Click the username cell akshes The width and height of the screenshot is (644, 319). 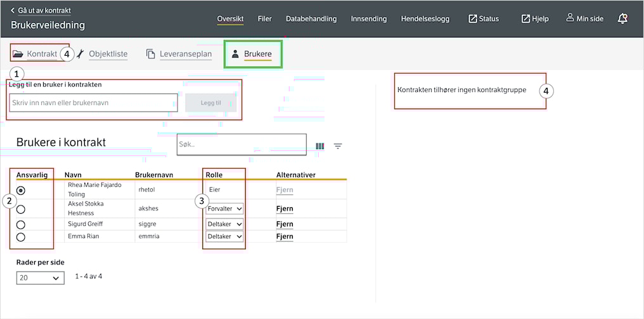point(148,209)
